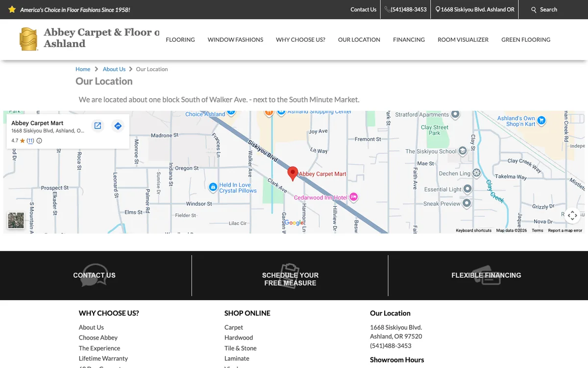
Task: Click Report a map error link
Action: [565, 231]
